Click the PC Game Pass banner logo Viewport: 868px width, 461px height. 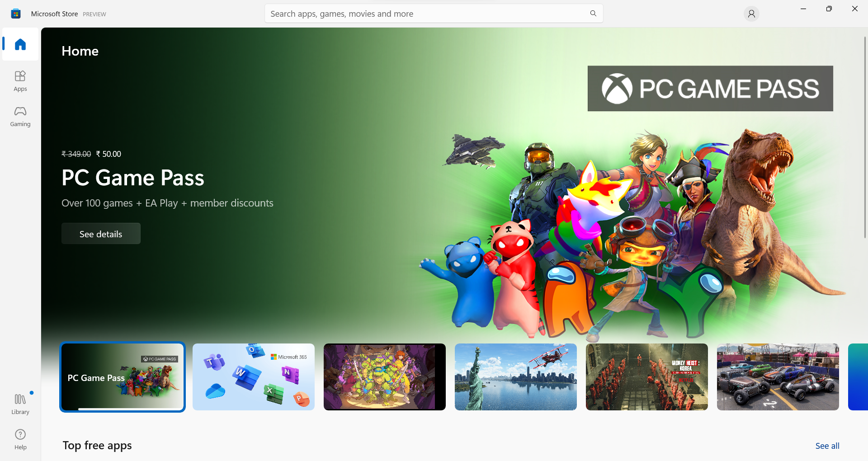(710, 89)
